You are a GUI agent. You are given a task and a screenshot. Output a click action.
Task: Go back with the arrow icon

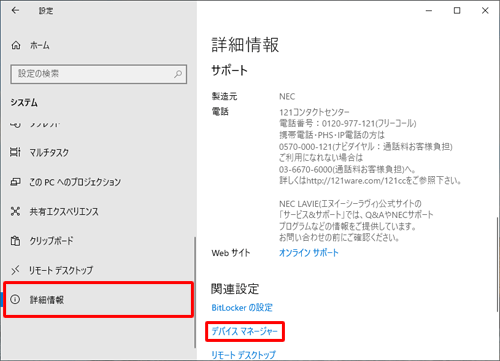(15, 11)
